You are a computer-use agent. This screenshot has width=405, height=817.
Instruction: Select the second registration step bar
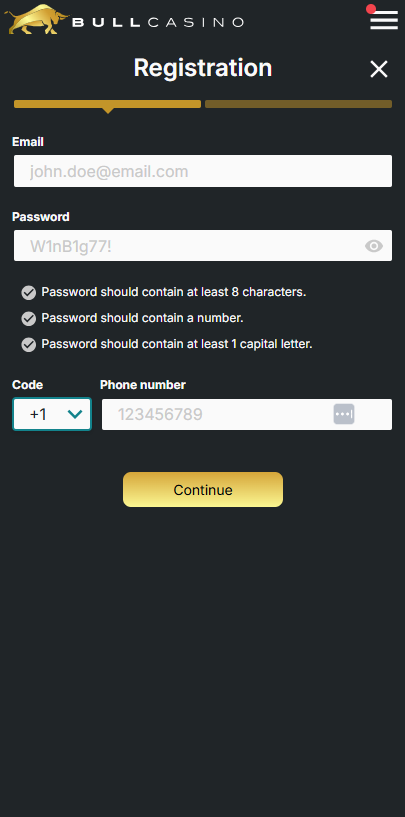[x=298, y=104]
